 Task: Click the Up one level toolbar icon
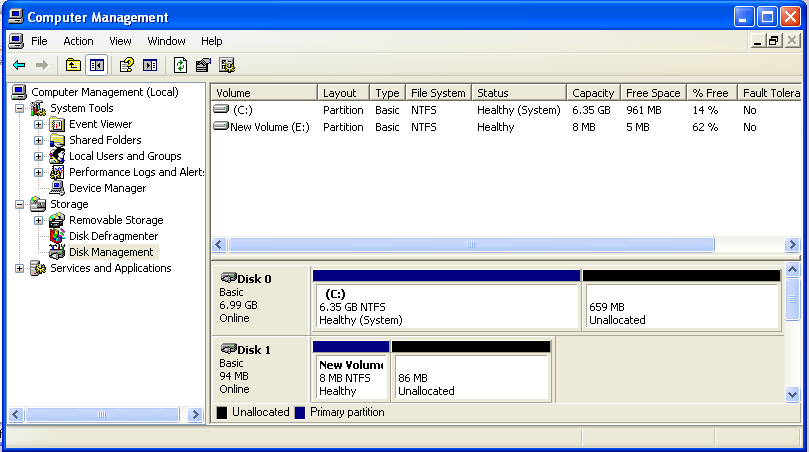point(73,65)
